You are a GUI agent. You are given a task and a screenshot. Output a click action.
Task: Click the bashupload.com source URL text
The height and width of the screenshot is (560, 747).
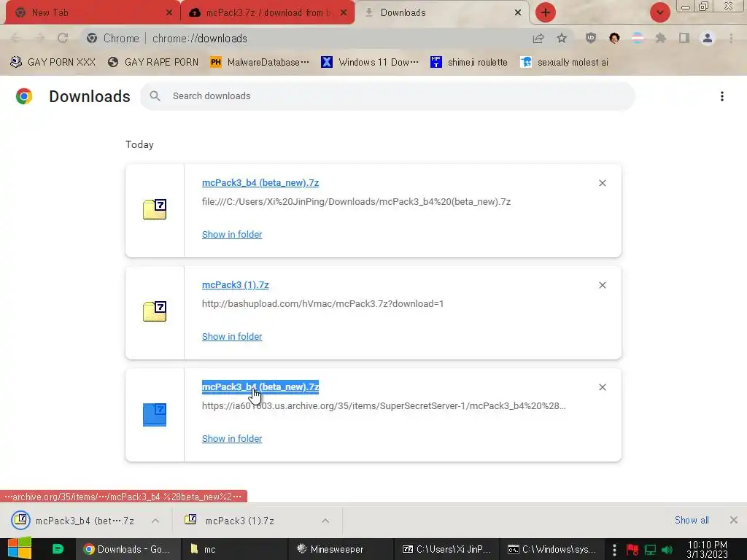(x=322, y=304)
